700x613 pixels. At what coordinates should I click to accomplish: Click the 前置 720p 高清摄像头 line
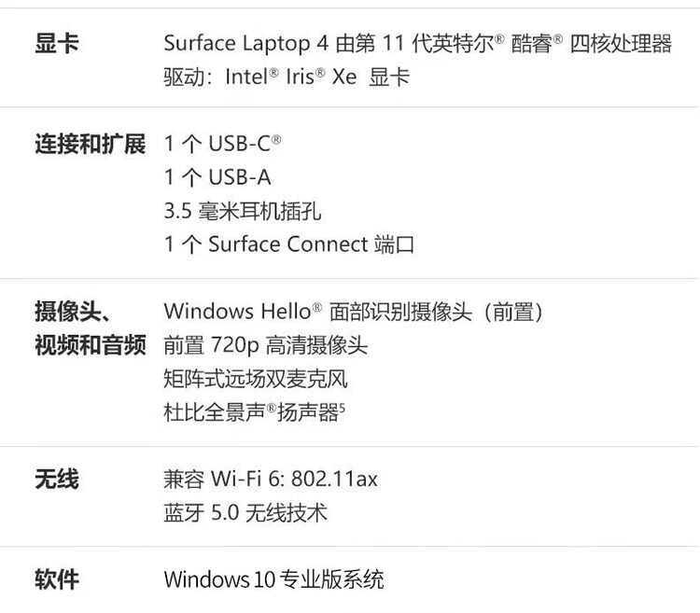click(265, 345)
